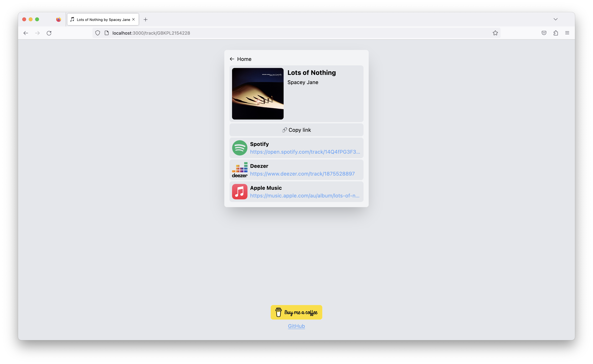Open the Firefox hamburger application menu
The image size is (593, 364).
(x=567, y=33)
